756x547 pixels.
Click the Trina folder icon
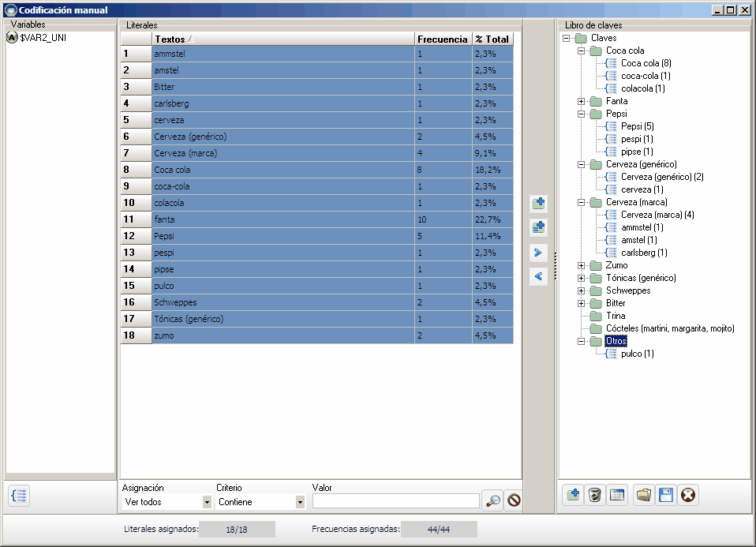click(x=596, y=316)
